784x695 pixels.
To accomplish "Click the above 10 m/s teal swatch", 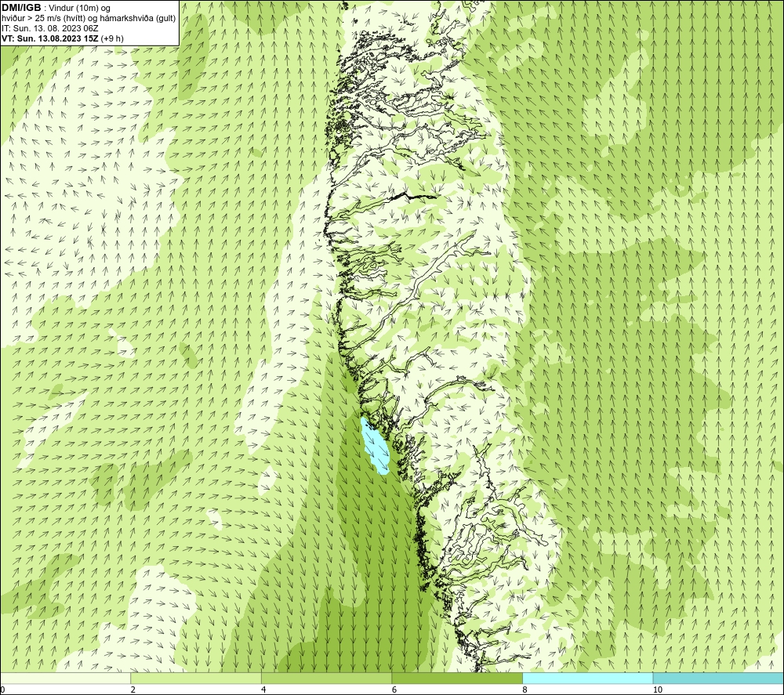I will tap(718, 678).
